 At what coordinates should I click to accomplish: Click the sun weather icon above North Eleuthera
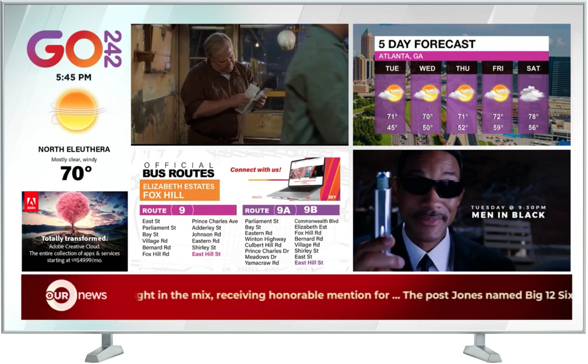pyautogui.click(x=78, y=112)
